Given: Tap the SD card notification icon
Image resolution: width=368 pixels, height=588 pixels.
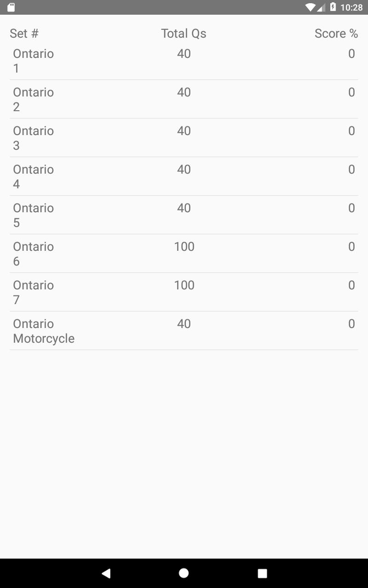Looking at the screenshot, I should coord(11,7).
